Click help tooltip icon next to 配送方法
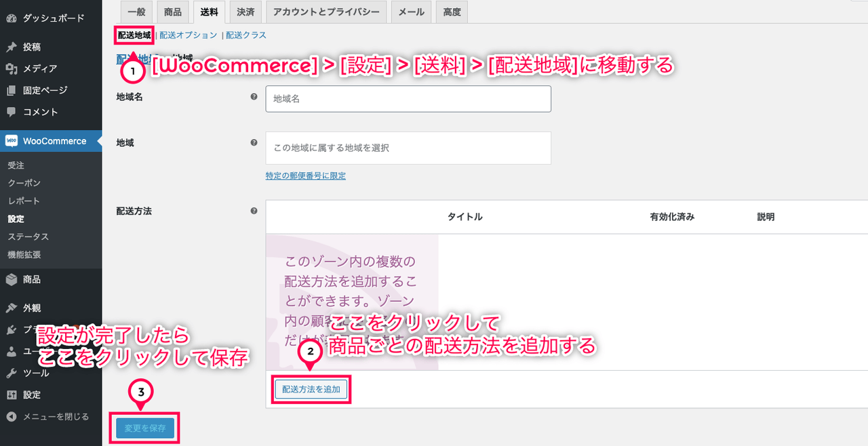The width and height of the screenshot is (868, 446). pyautogui.click(x=254, y=211)
